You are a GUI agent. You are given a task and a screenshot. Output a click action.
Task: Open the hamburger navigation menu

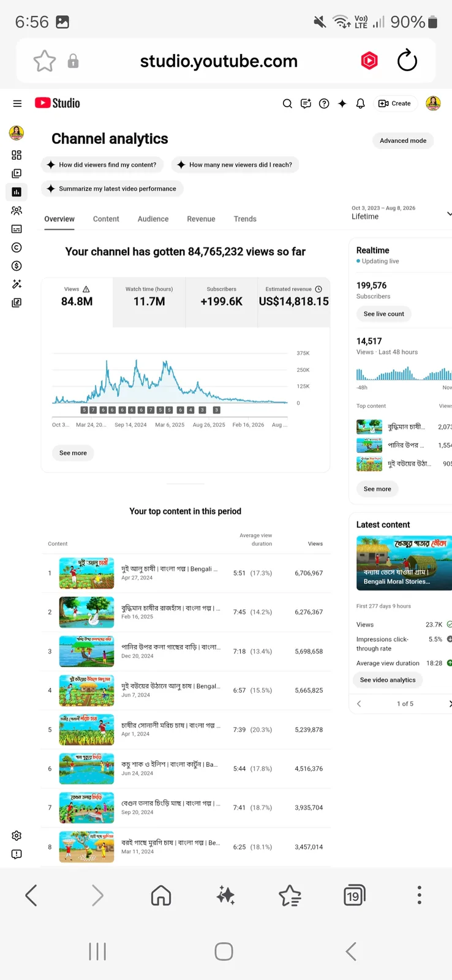coord(17,104)
